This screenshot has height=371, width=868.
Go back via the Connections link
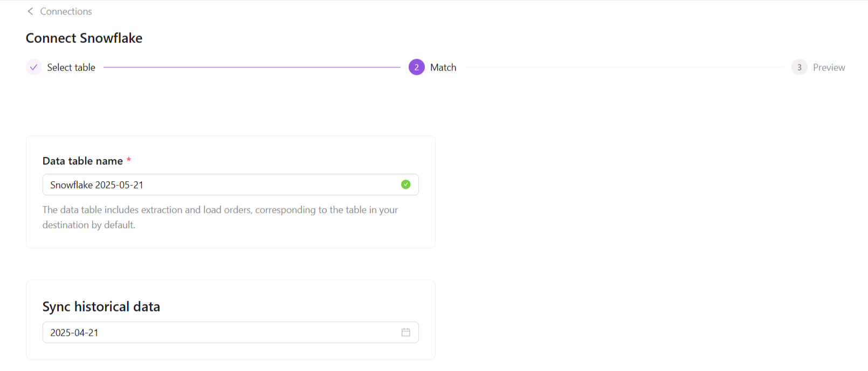66,11
